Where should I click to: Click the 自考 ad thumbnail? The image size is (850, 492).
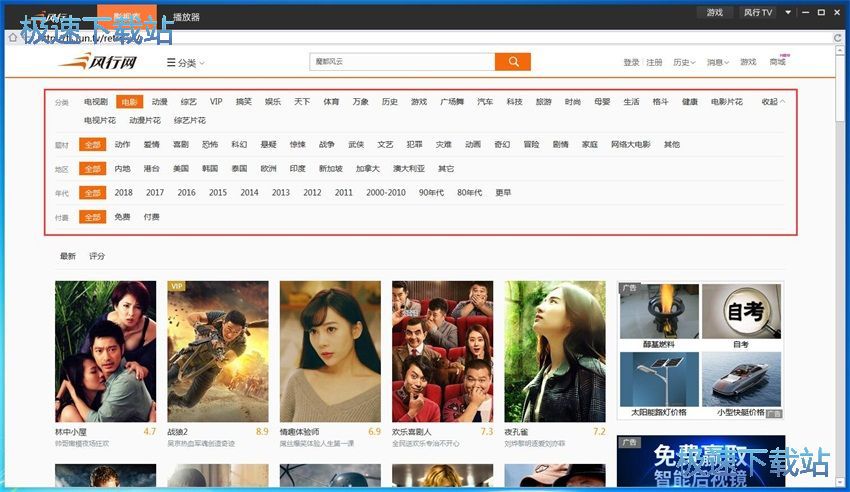tap(741, 312)
